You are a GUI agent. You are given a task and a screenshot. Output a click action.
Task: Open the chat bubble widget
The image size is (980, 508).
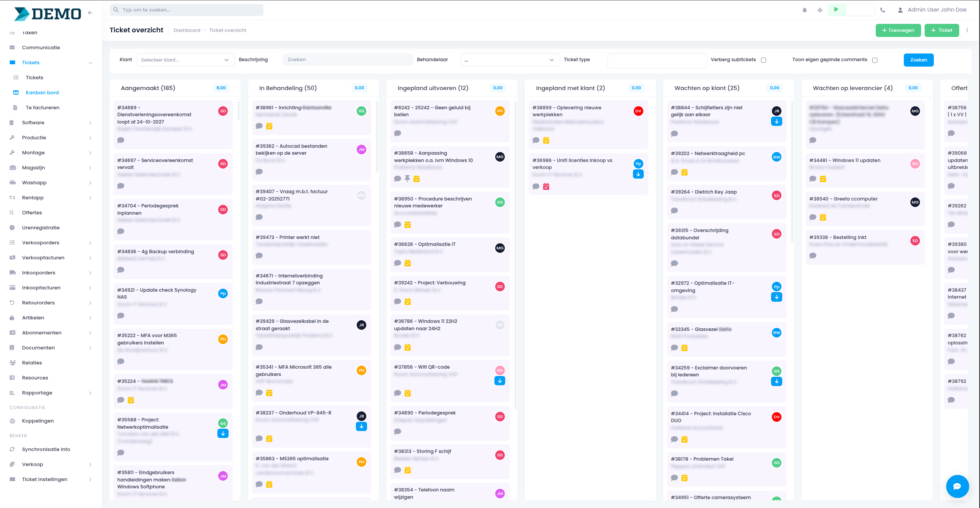click(x=957, y=486)
